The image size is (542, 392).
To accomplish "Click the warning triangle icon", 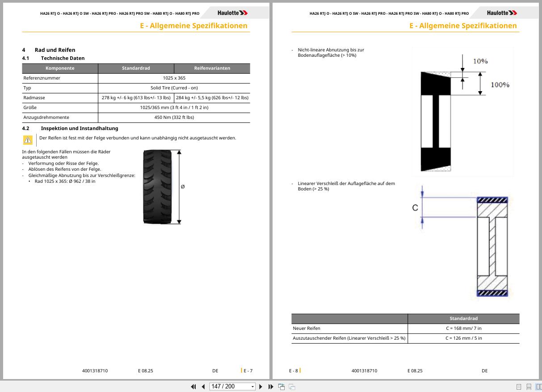I will click(x=28, y=140).
